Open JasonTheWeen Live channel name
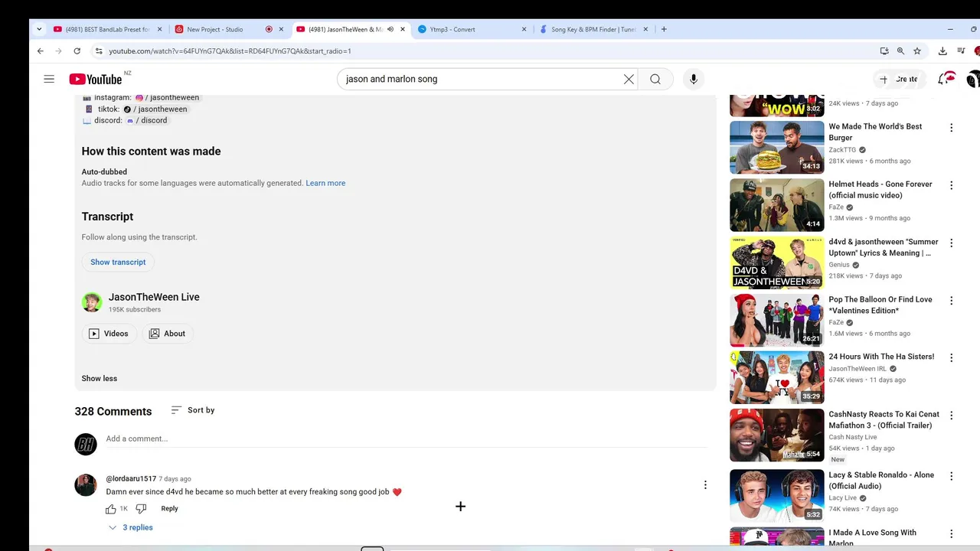 154,297
